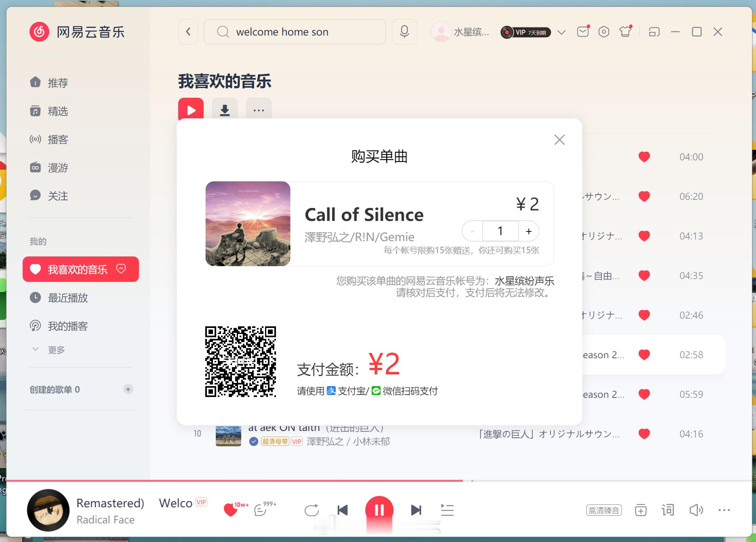This screenshot has height=542, width=756.
Task: Seek using the playback progress bar
Action: [379, 481]
